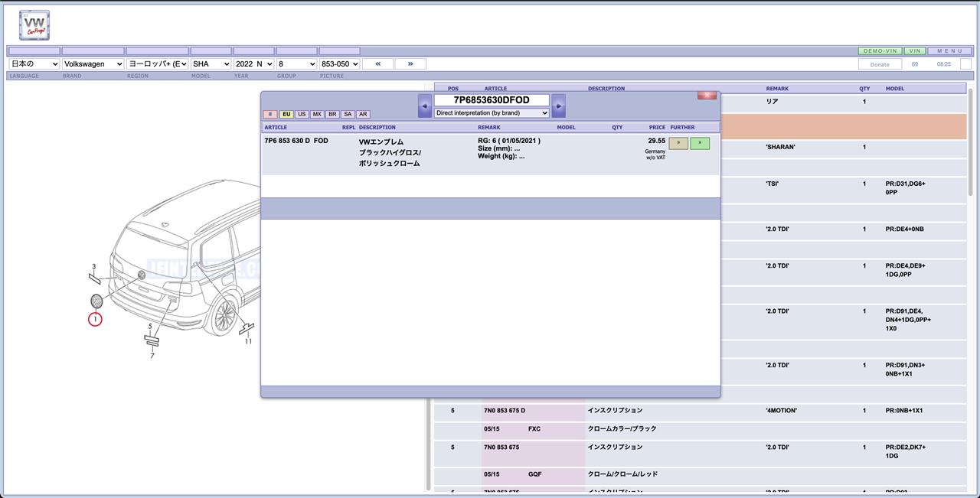Click article 7N0 853 675 D in parts list
Viewport: 980px width, 498px height.
click(x=505, y=411)
